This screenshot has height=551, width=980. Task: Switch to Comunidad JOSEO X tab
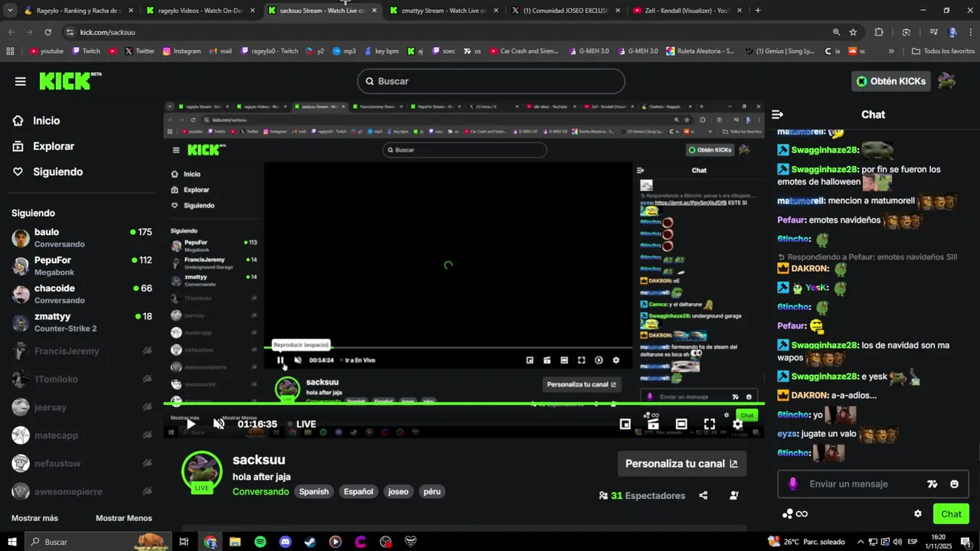566,11
